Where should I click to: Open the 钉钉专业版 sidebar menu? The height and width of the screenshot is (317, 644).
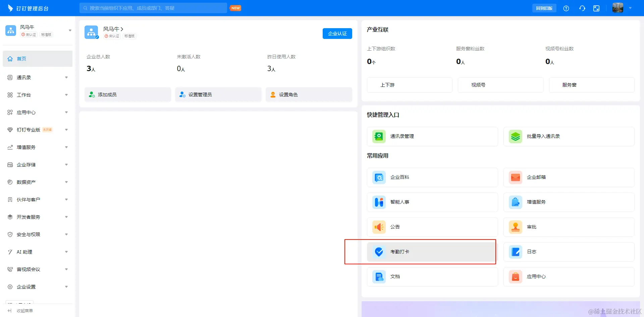[x=38, y=130]
